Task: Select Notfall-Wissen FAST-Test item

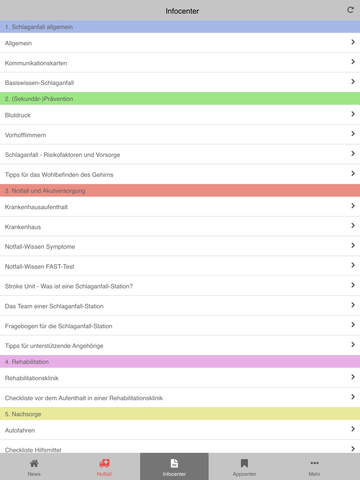Action: point(180,266)
